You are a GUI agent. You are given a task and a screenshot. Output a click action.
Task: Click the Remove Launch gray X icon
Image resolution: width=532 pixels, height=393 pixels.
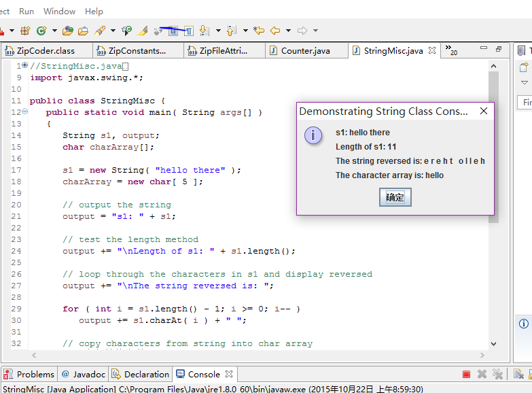point(482,375)
